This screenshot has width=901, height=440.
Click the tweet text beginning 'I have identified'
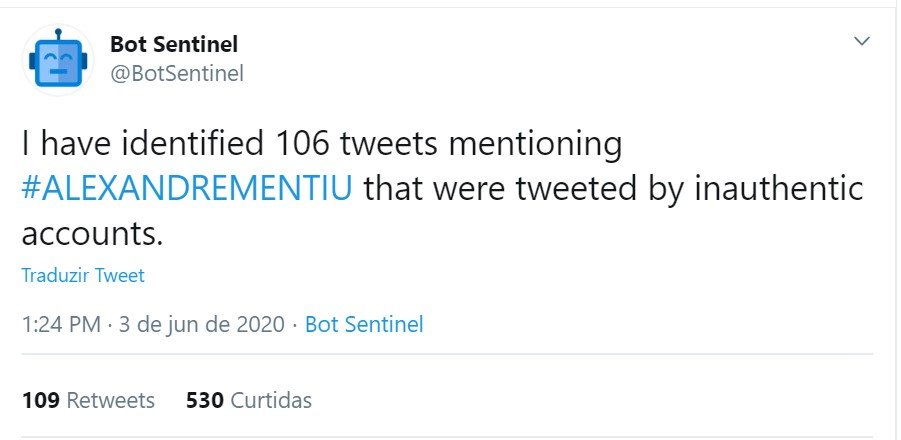point(442,189)
